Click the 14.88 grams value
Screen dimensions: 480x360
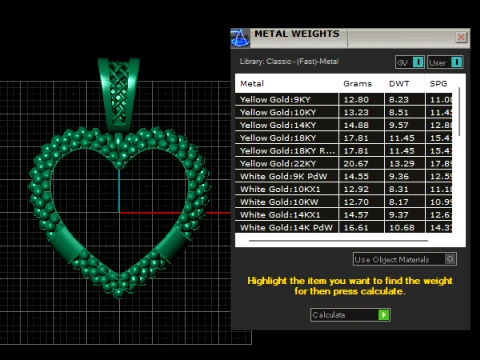pyautogui.click(x=356, y=125)
